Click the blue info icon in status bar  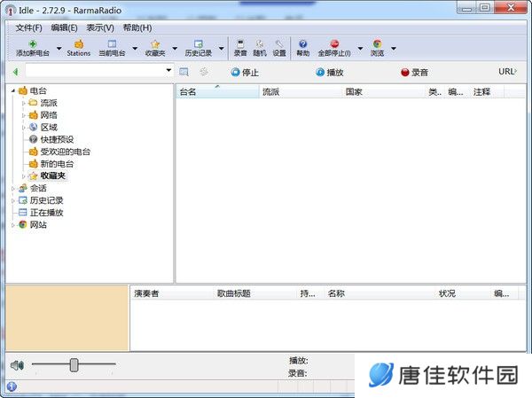12,386
